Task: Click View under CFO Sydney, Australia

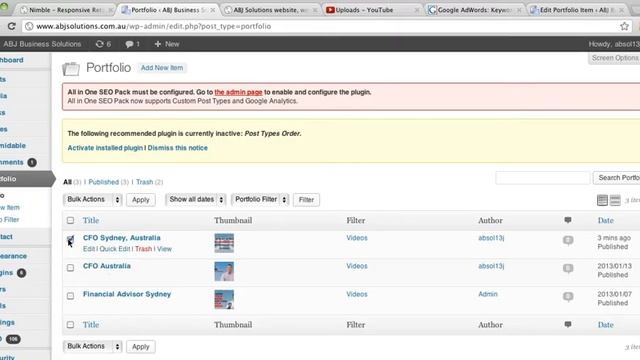Action: point(164,249)
